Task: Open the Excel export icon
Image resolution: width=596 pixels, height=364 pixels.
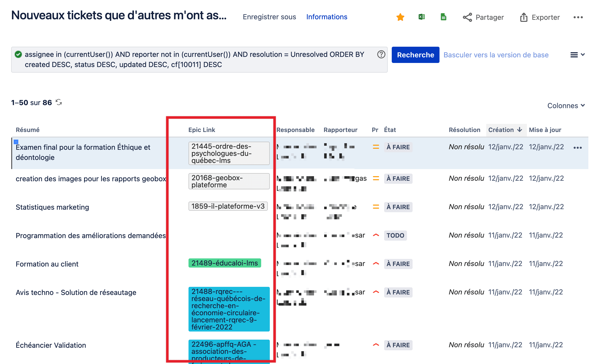Action: [x=422, y=17]
